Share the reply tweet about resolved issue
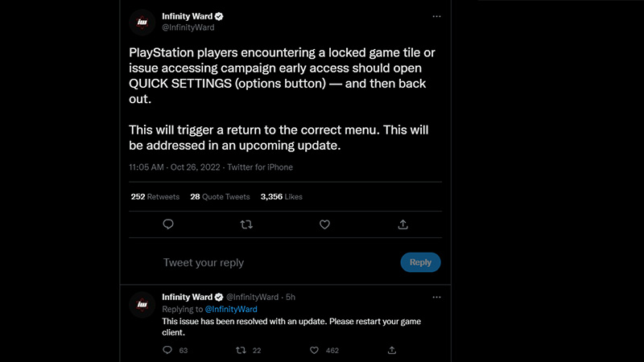This screenshot has width=644, height=362. tap(392, 350)
